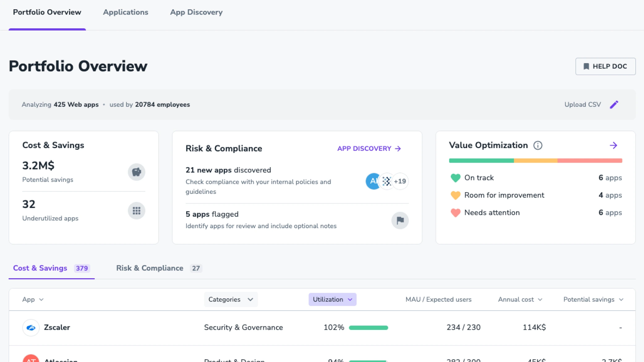Click the underutilized apps grid icon
Screen dimensions: 644x362
click(136, 211)
